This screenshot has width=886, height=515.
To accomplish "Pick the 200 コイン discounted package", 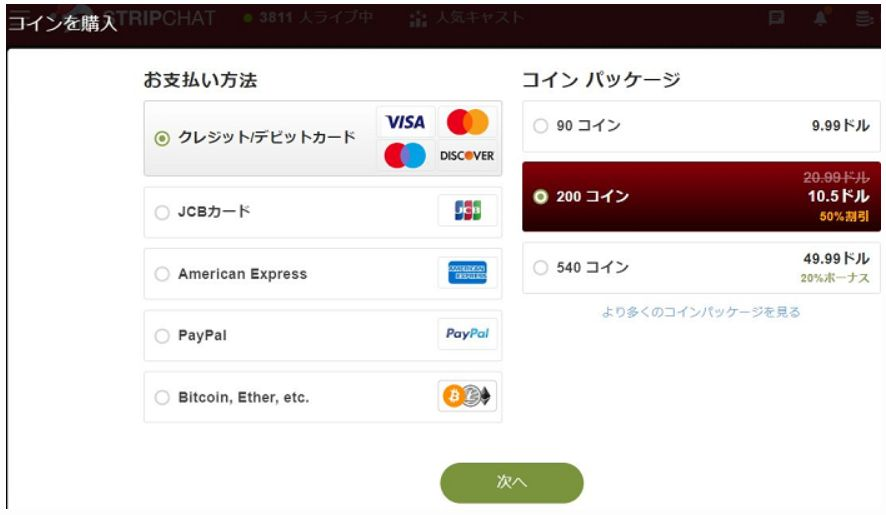I will [x=701, y=196].
